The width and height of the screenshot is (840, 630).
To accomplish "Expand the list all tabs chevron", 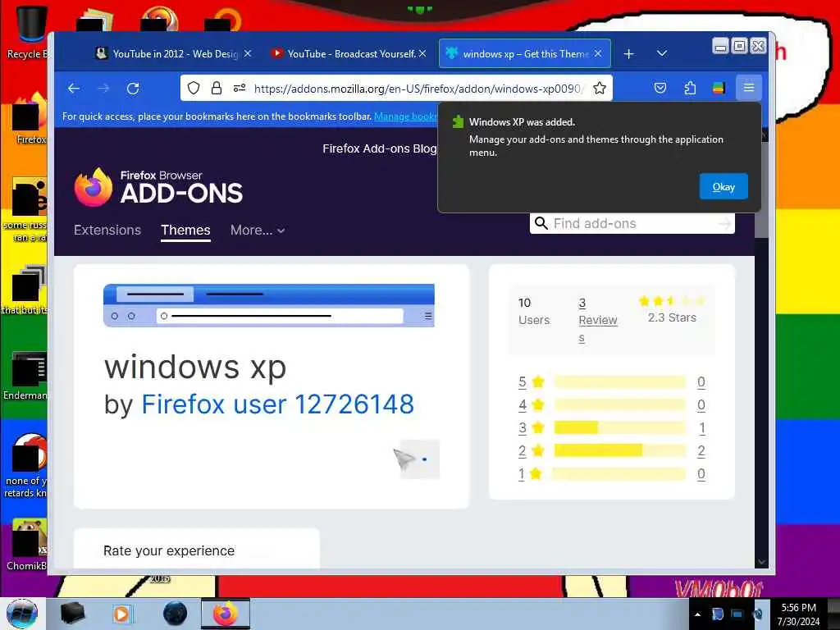I will pos(662,53).
